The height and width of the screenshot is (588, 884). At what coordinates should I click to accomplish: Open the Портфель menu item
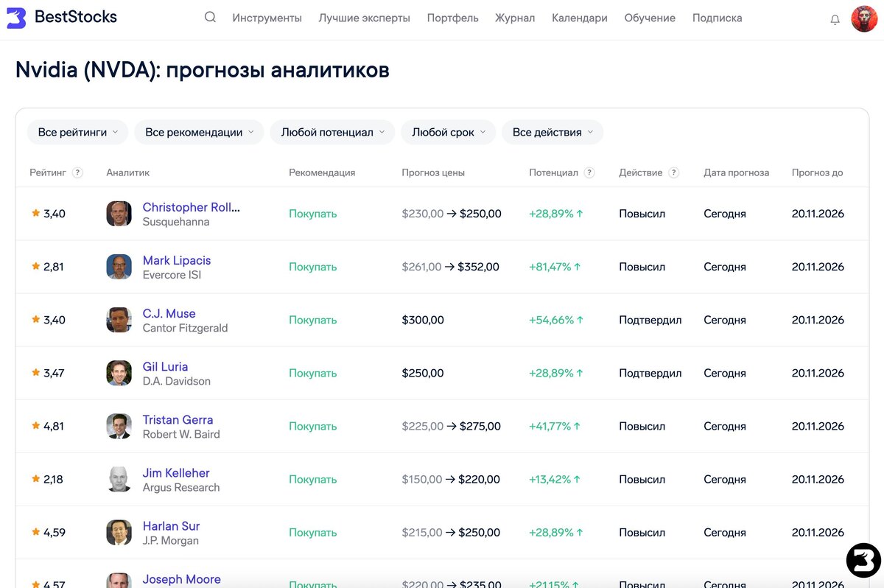tap(452, 18)
